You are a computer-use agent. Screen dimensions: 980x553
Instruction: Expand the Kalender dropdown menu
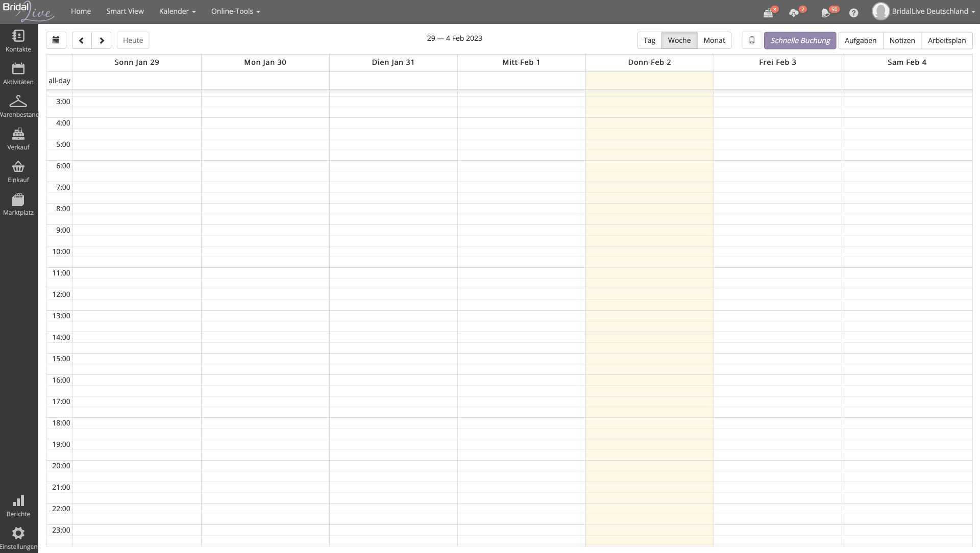177,11
